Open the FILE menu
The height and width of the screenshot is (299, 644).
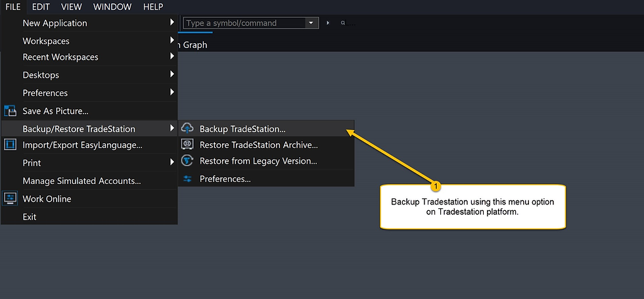13,7
